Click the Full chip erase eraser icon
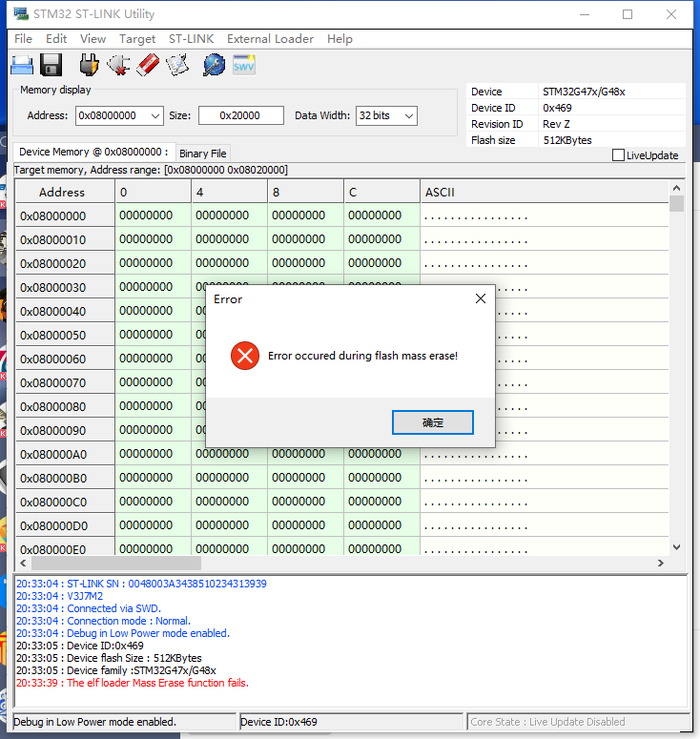The image size is (700, 739). [x=148, y=65]
